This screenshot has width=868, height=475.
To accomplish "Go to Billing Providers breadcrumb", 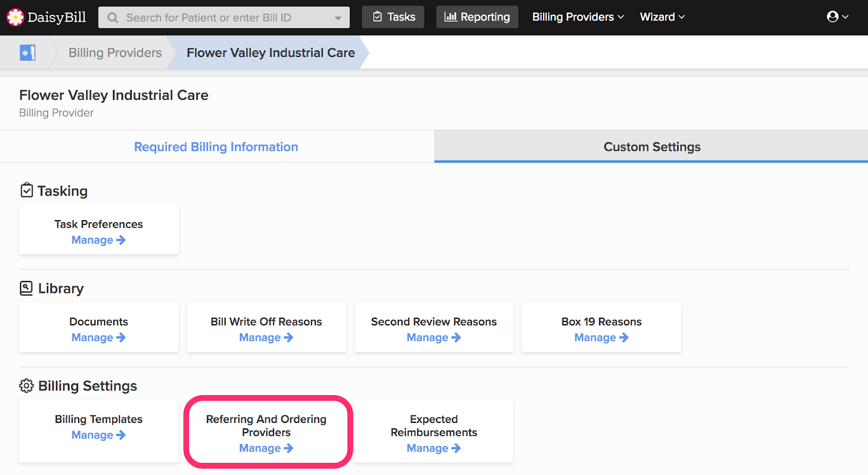I will pos(115,53).
